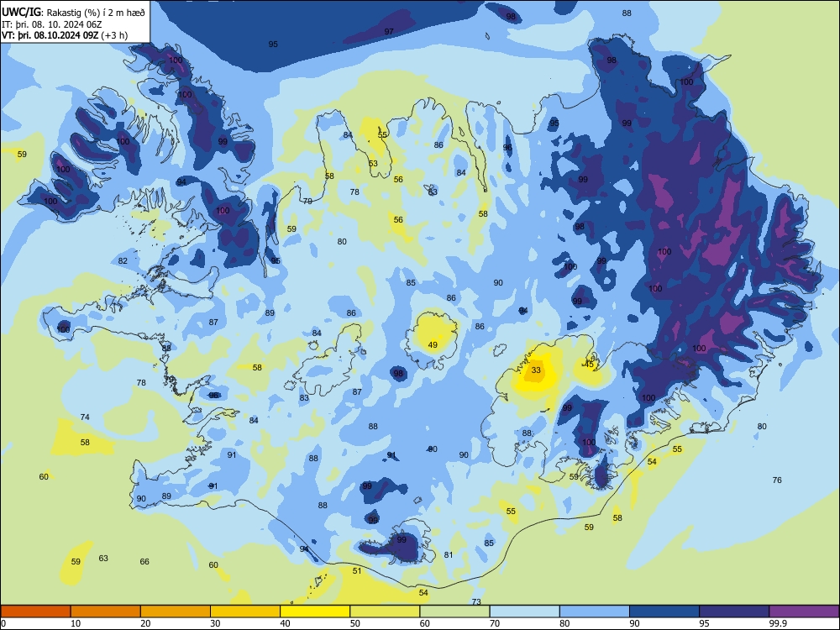Click the humidity value 53 in the northern fjord
This screenshot has width=840, height=630.
click(x=373, y=164)
